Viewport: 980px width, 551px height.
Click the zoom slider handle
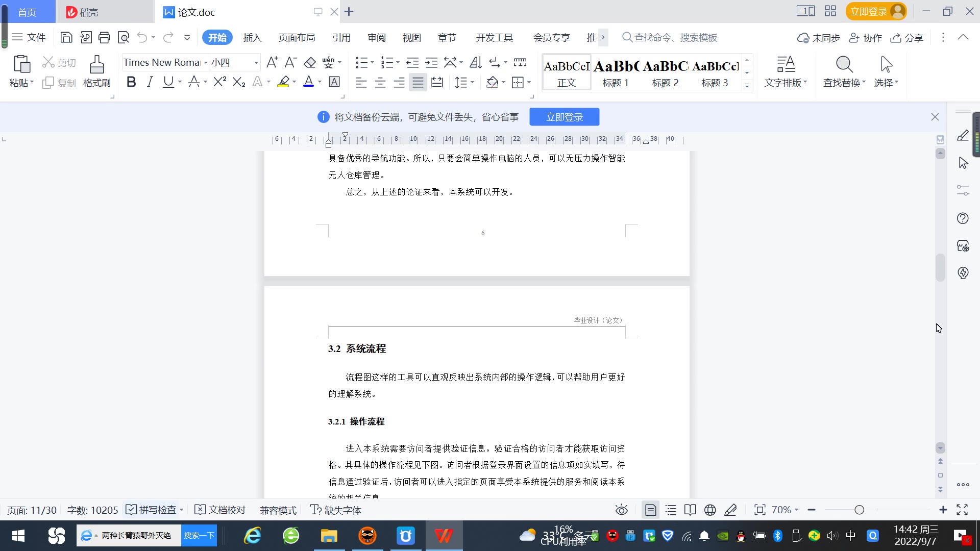(859, 510)
